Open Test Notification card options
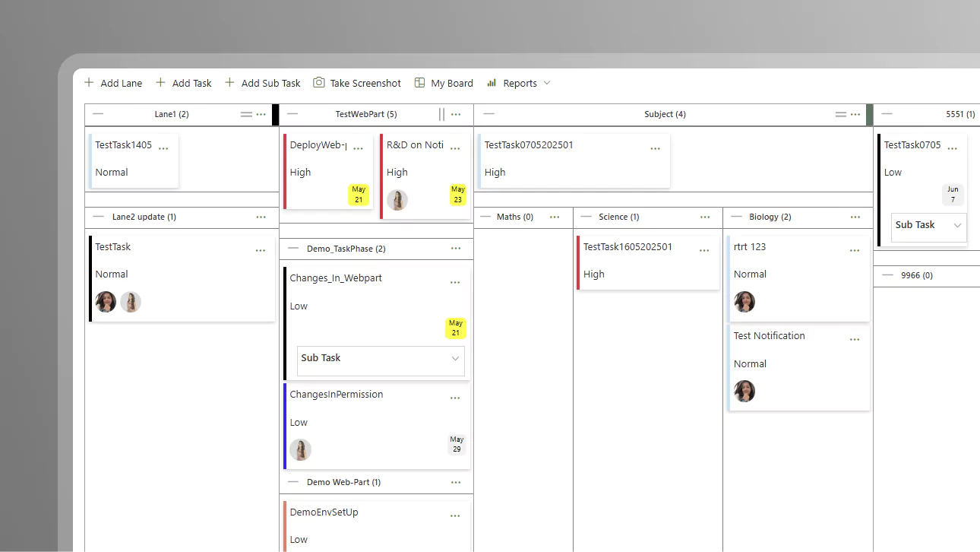980x552 pixels. (x=855, y=339)
